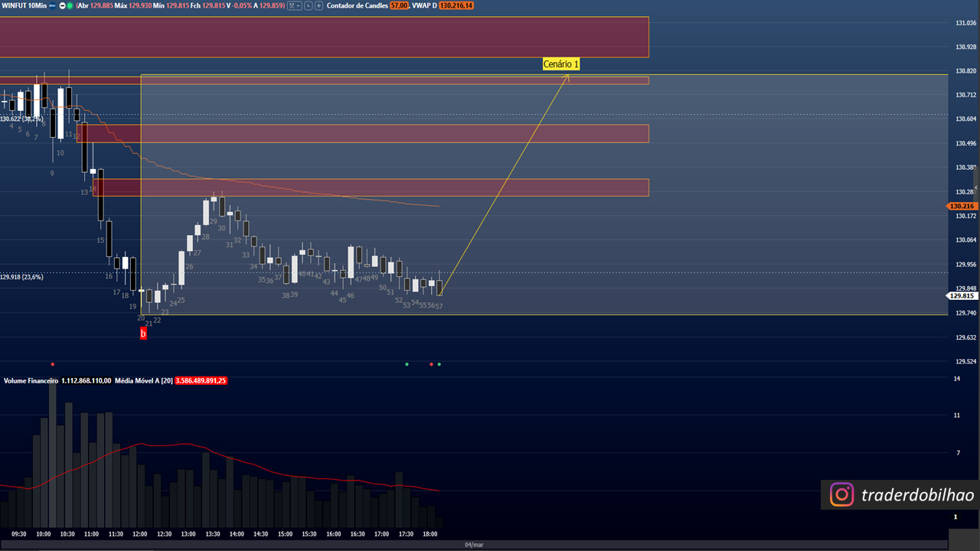The width and height of the screenshot is (980, 551).
Task: Click candle number 29 label near the VWAP line
Action: [214, 221]
